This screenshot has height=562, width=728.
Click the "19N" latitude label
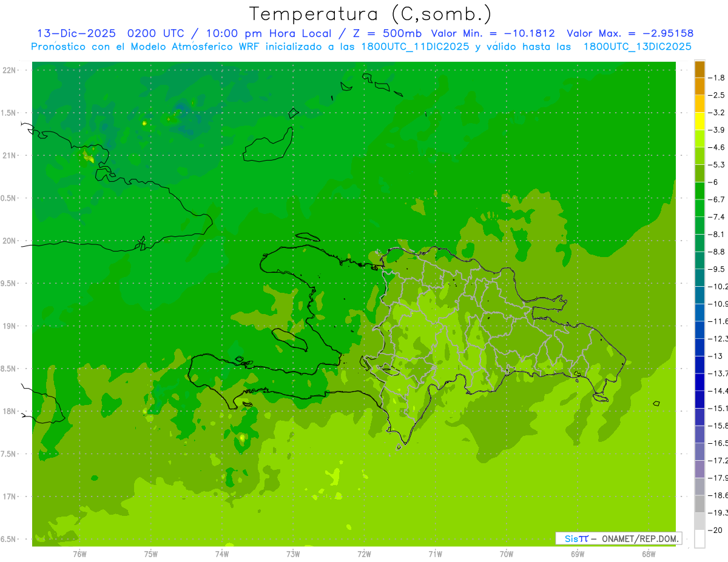tap(10, 326)
